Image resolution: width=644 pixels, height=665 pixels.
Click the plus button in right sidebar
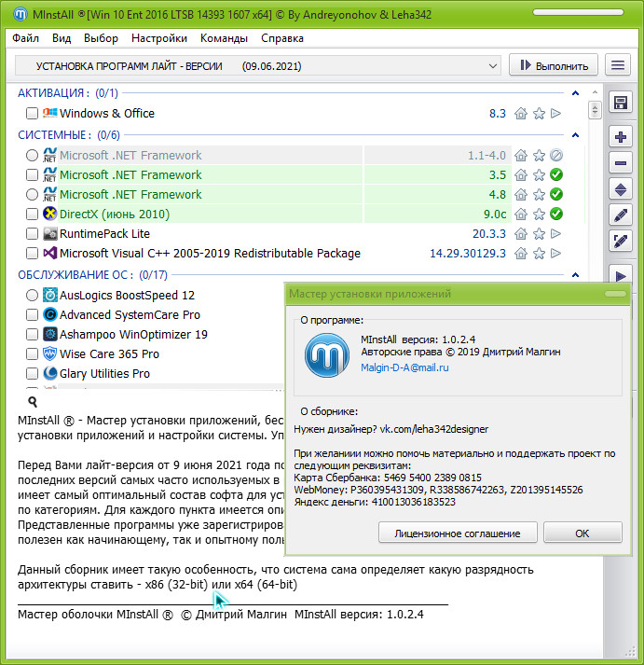(x=621, y=137)
